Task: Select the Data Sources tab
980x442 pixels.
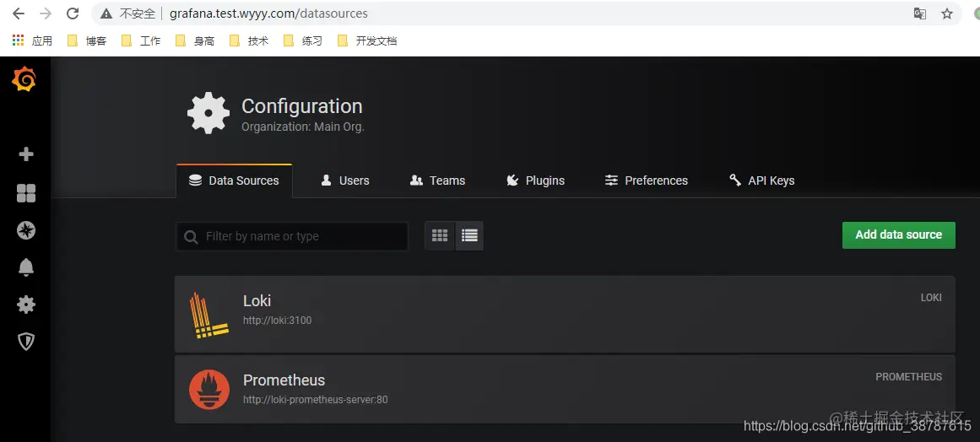Action: point(235,181)
